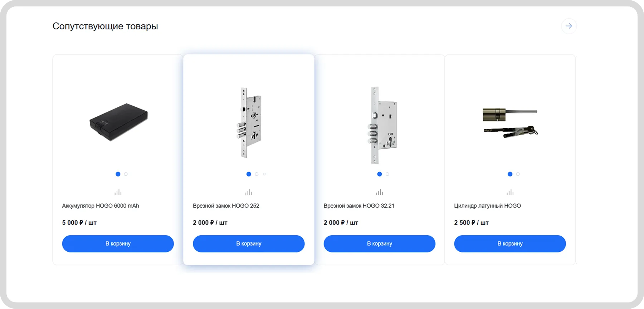Select second image dot for brass cylinder
Screen dimensions: 644x309
(518, 174)
